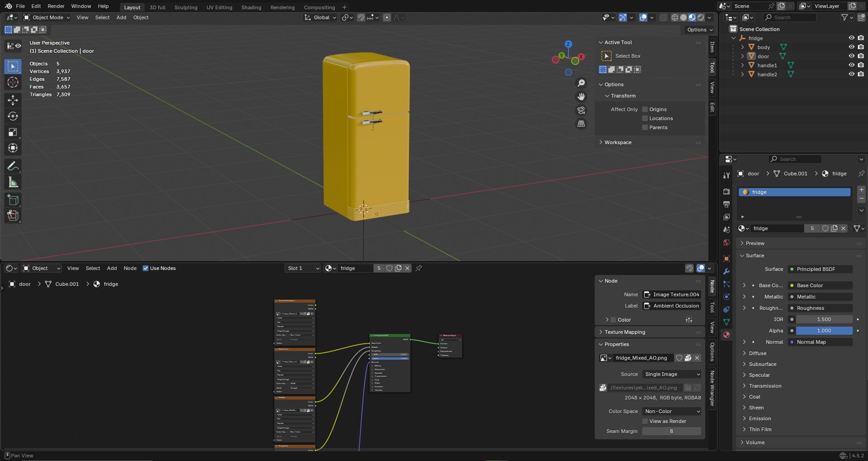Select the Transform tool
The image size is (868, 461).
13,148
